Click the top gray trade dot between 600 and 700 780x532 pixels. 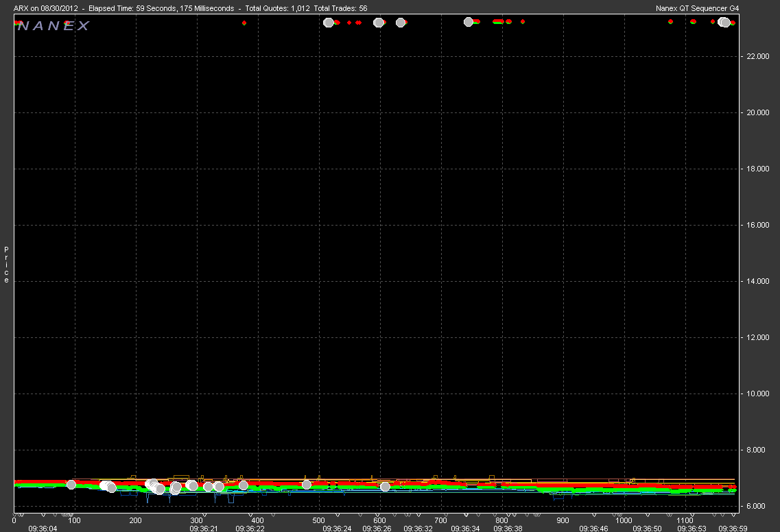[401, 23]
